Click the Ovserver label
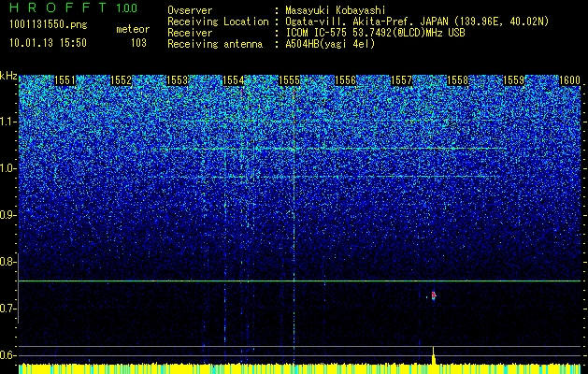 (190, 10)
